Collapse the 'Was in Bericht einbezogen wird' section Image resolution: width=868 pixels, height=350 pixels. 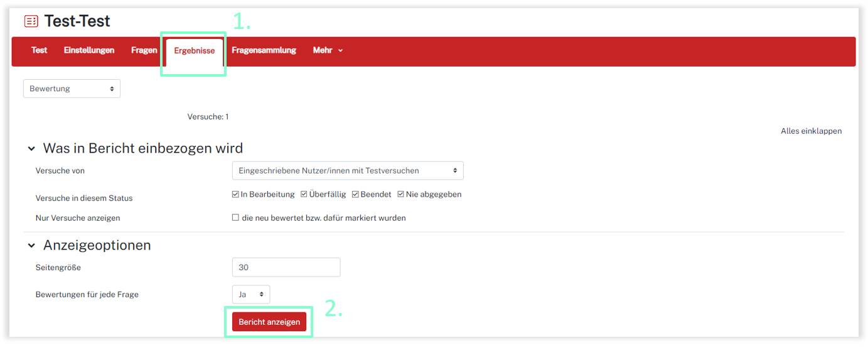tap(31, 149)
